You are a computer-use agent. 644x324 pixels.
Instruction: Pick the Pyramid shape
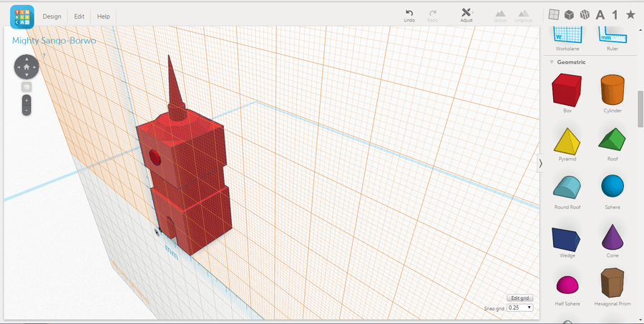click(x=567, y=140)
